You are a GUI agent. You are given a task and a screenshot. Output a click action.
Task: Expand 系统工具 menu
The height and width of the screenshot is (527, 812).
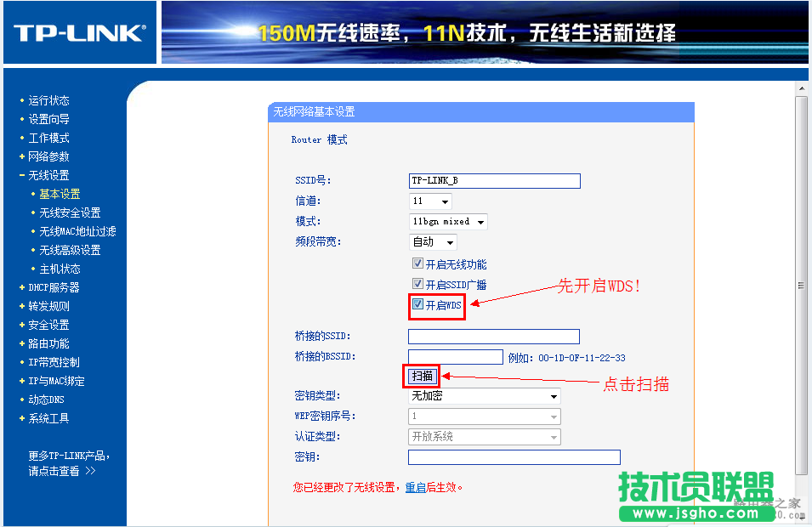point(48,418)
